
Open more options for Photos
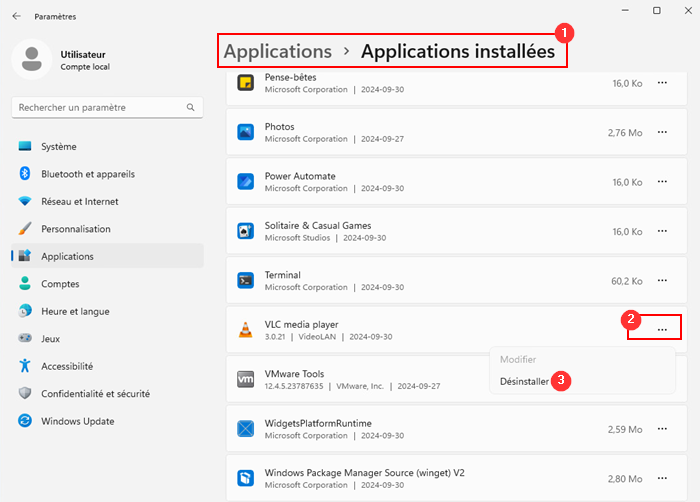[662, 132]
